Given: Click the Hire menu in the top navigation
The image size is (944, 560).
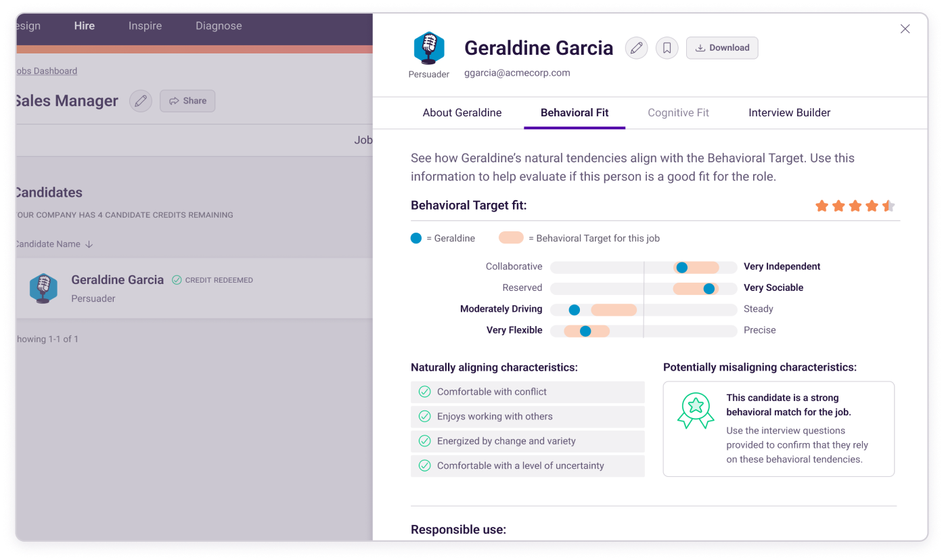Looking at the screenshot, I should [85, 26].
